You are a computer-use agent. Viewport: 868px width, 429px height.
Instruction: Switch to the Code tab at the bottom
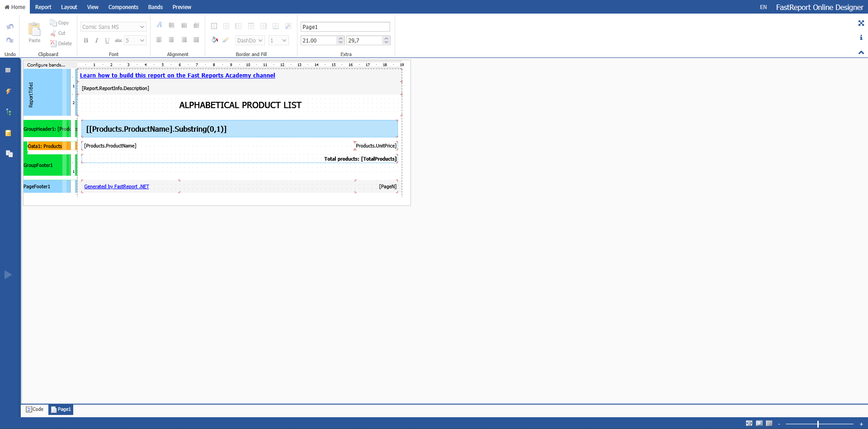[35, 409]
